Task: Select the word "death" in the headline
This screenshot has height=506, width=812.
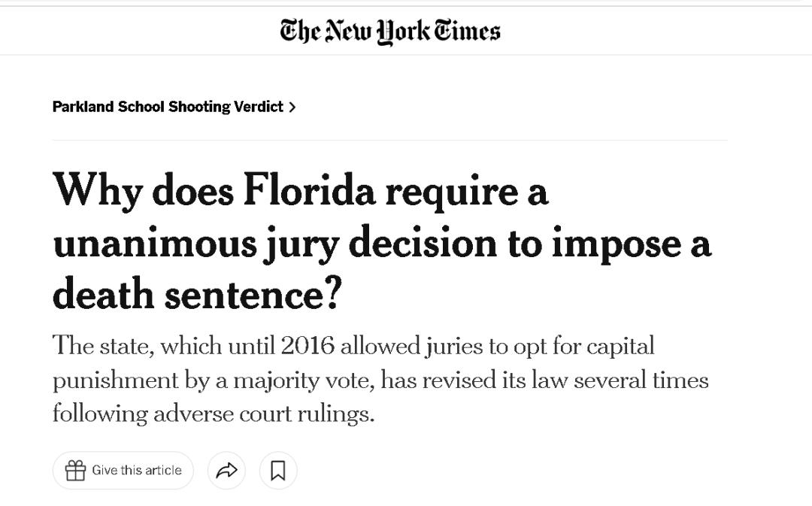Action: click(x=102, y=294)
